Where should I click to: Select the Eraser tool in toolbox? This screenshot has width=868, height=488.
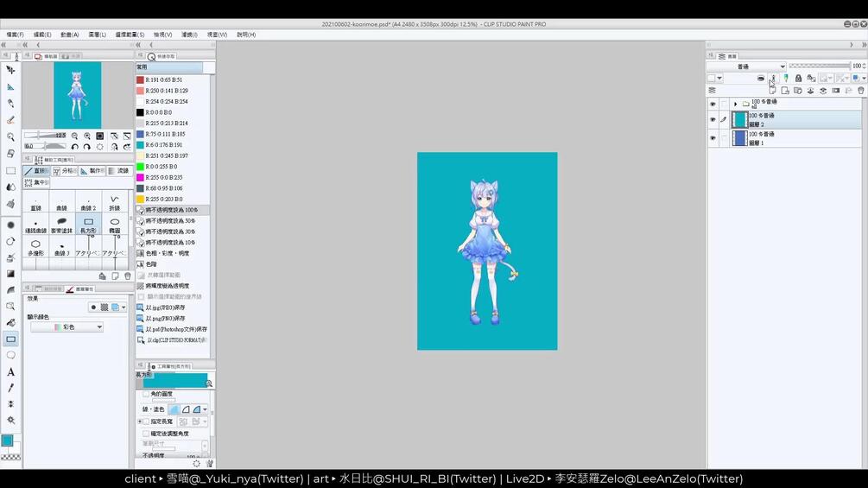[x=10, y=153]
